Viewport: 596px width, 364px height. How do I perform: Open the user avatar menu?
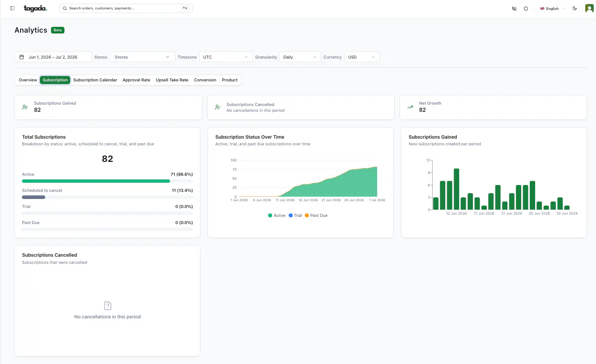pos(589,8)
